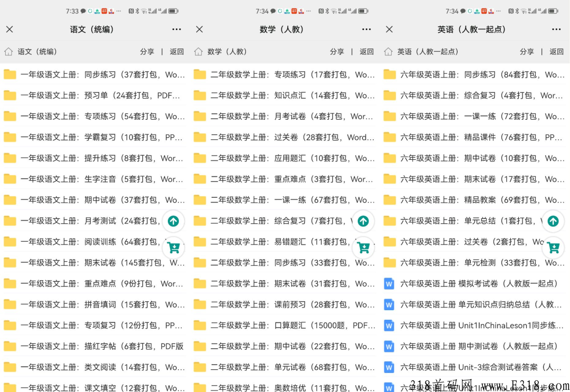
Task: Open 六年级英语上册：期中试卷 folder
Action: [x=475, y=158]
